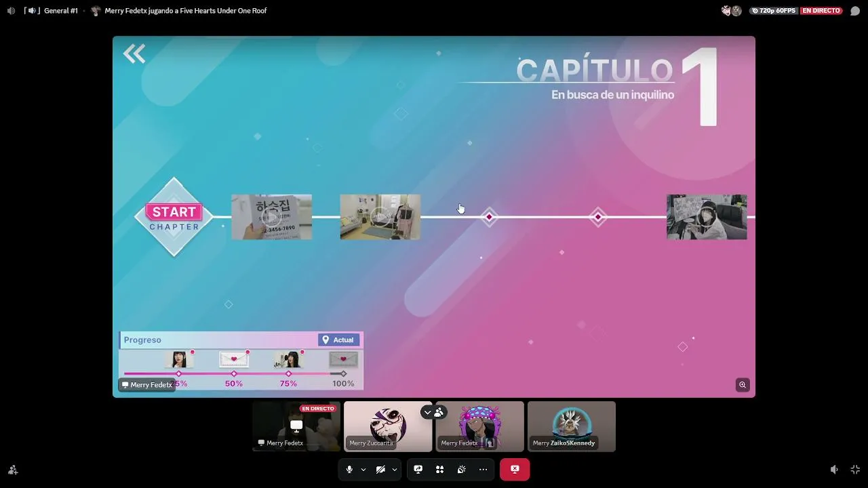
Task: Select the Merry Zuccarita participant tile
Action: 388,426
